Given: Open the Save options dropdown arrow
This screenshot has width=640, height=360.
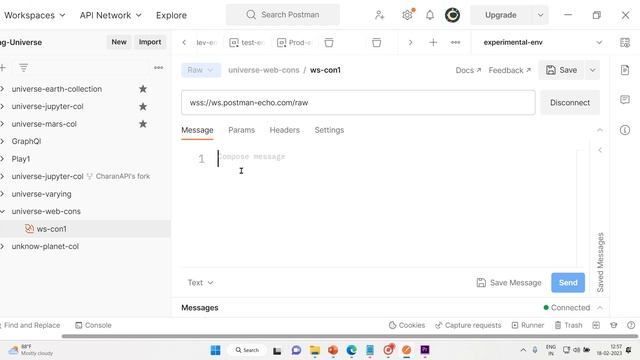Looking at the screenshot, I should click(x=592, y=70).
